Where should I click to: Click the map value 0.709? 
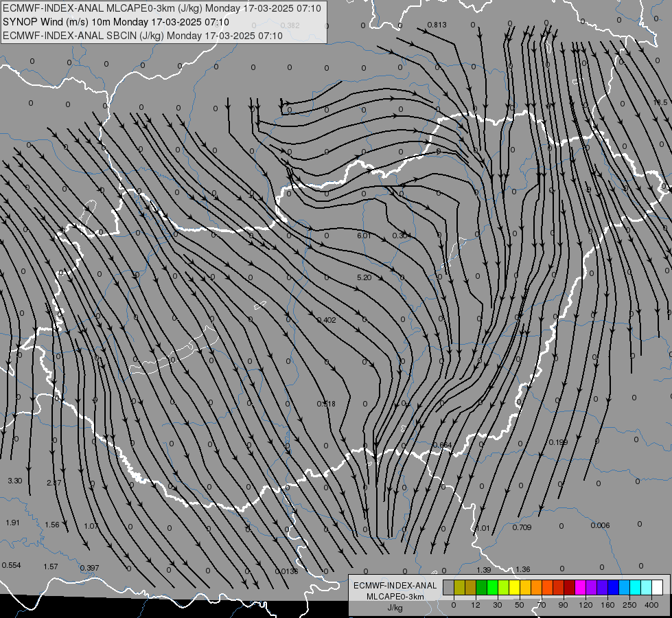click(x=522, y=527)
